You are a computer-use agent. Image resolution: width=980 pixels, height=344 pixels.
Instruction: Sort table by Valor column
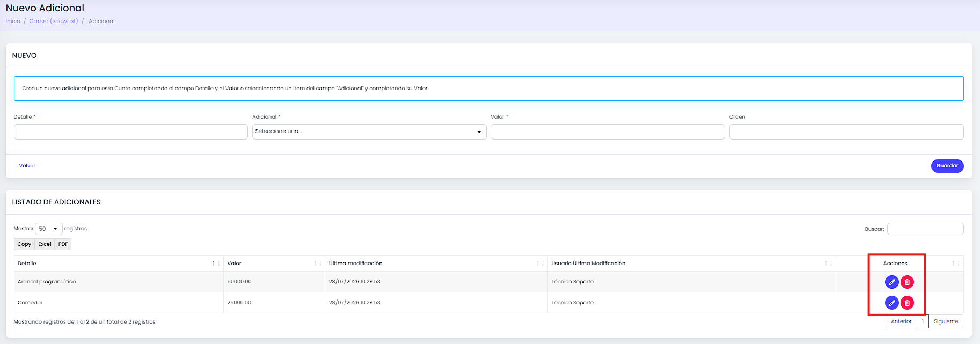point(274,264)
